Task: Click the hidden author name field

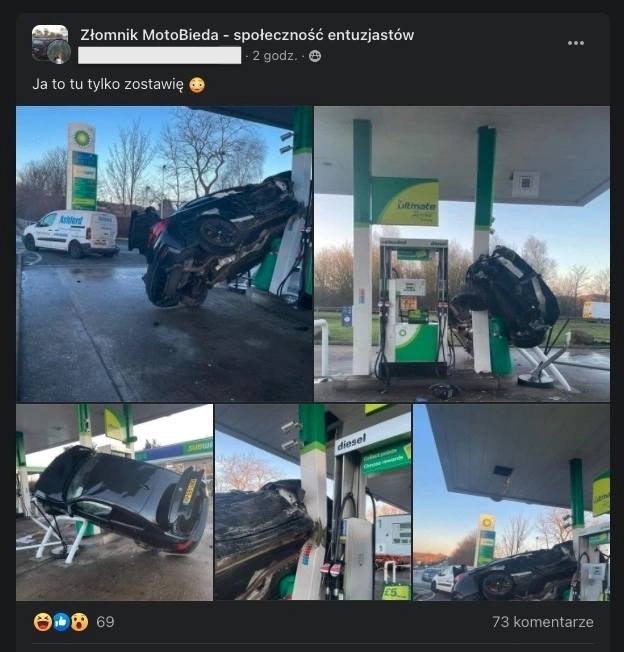Action: coord(160,56)
